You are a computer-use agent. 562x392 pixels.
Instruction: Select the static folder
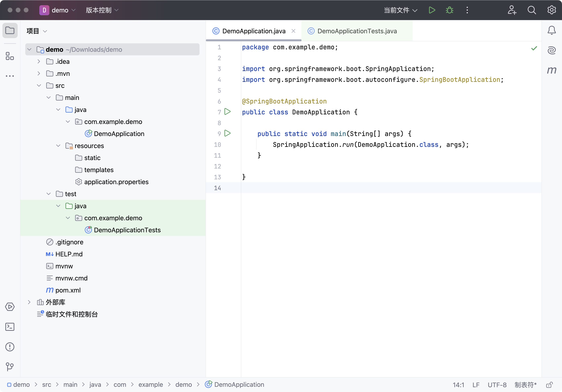[88, 158]
